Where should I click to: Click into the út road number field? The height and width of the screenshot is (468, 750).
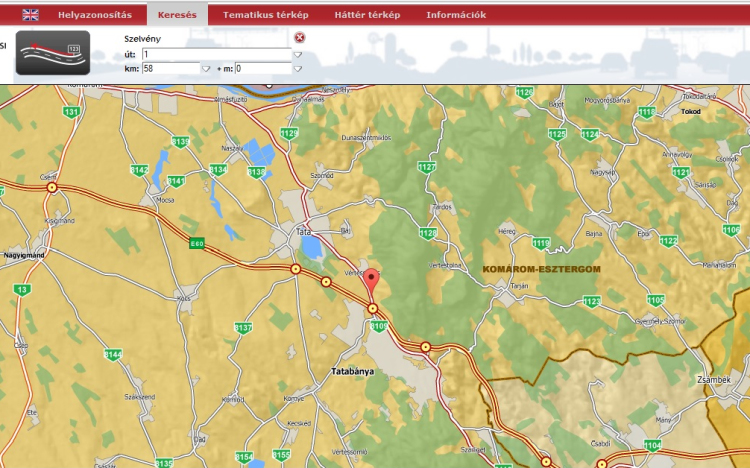click(x=215, y=54)
